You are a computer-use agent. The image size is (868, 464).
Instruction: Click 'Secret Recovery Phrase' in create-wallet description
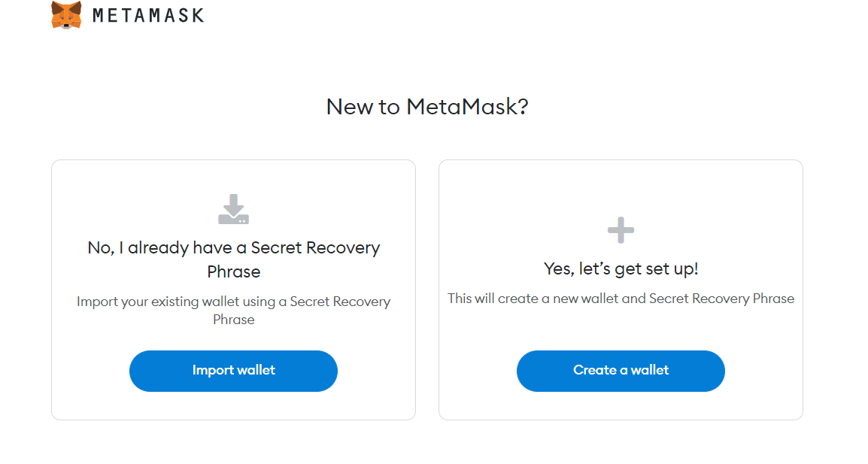click(721, 299)
